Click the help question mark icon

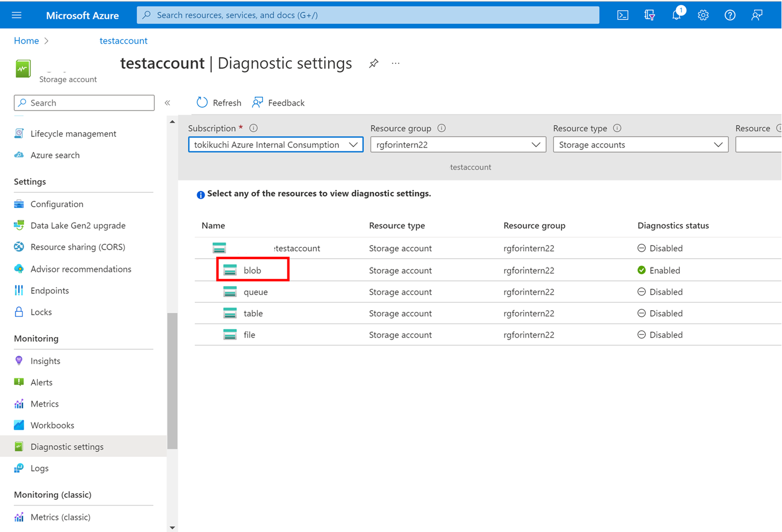pyautogui.click(x=730, y=15)
